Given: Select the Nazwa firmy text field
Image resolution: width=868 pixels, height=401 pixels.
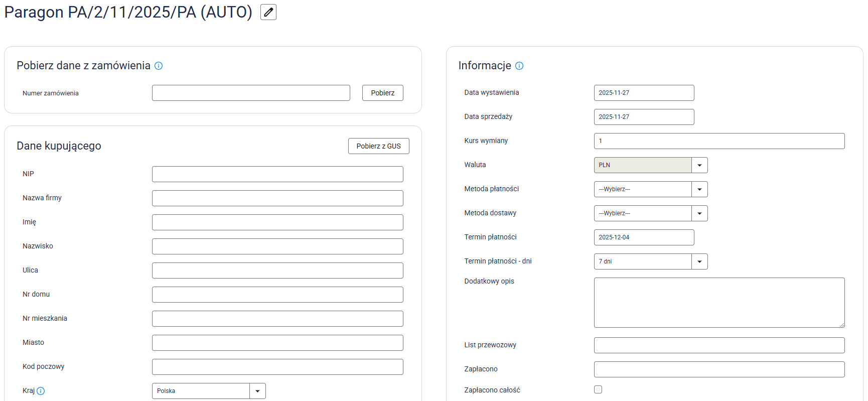Looking at the screenshot, I should coord(277,198).
